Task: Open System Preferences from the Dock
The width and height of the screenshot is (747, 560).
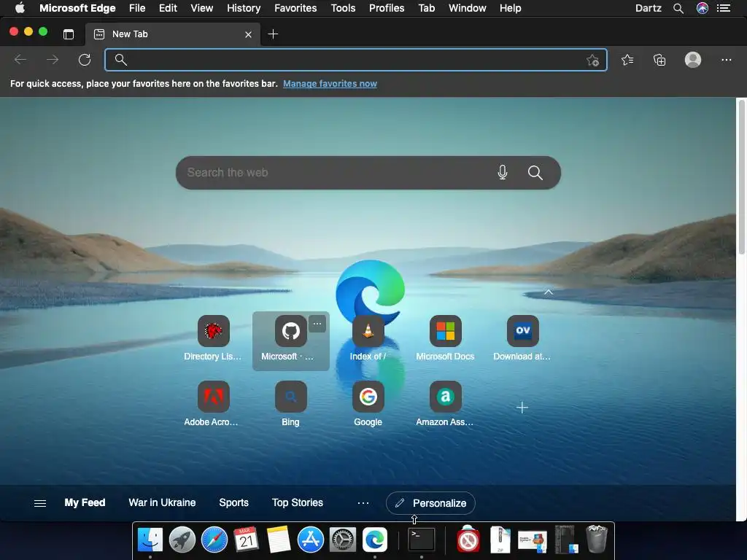Action: click(x=343, y=540)
